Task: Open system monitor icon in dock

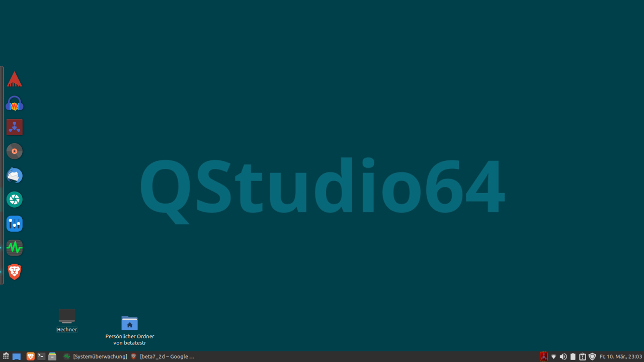Action: click(14, 248)
